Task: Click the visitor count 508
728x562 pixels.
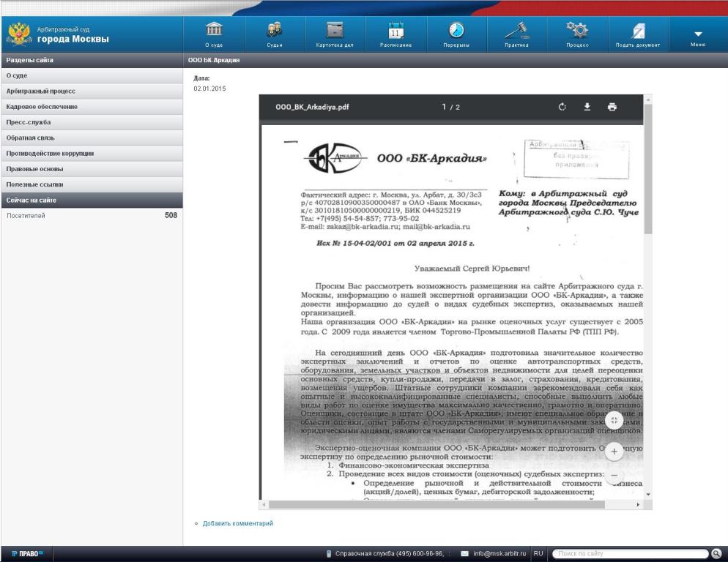Action: 171,215
